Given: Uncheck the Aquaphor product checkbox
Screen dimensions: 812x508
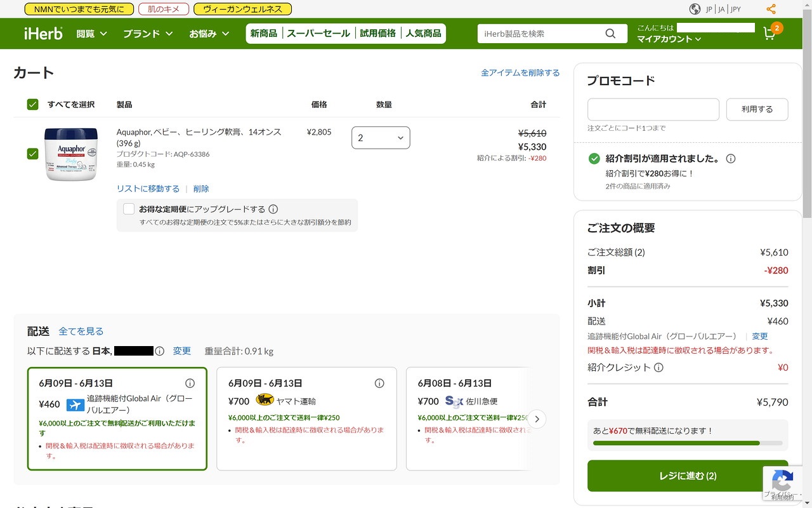Looking at the screenshot, I should click(x=33, y=154).
